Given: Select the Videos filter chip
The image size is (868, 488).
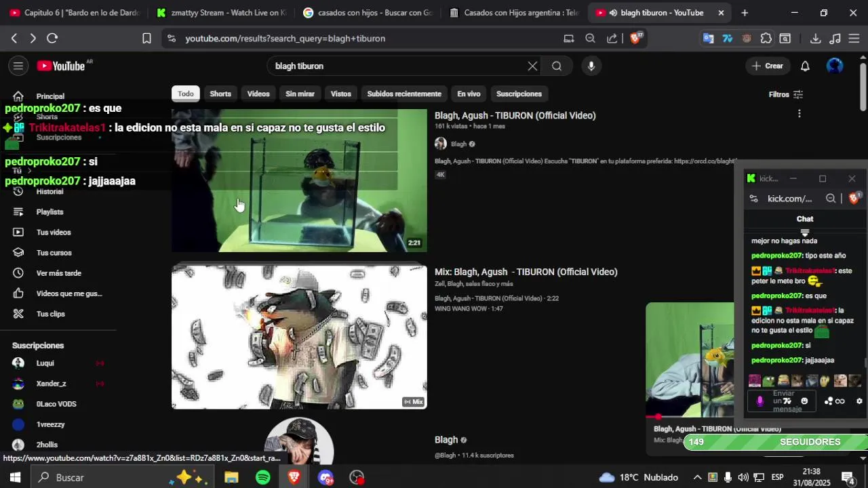Looking at the screenshot, I should click(258, 94).
